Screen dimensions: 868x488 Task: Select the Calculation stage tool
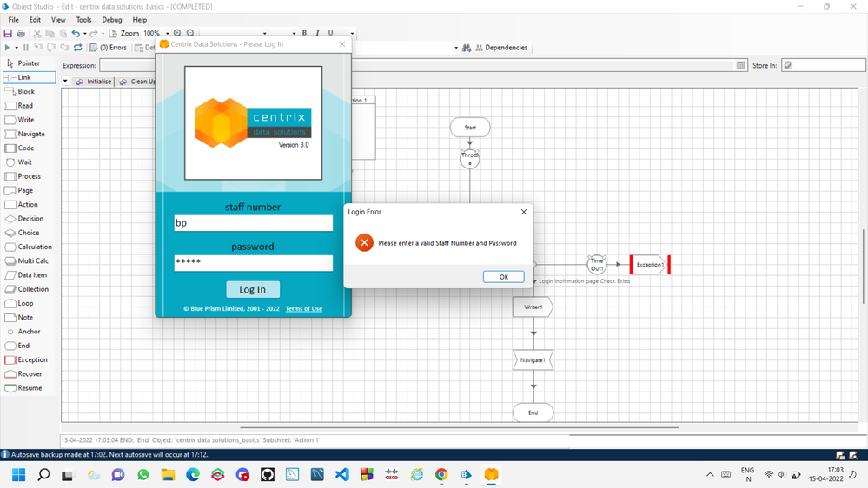30,247
